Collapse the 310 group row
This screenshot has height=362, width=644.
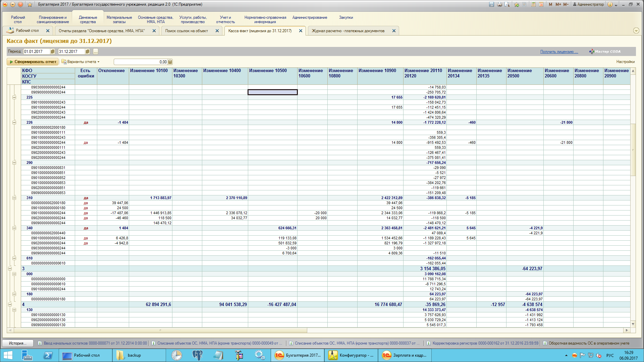14,198
